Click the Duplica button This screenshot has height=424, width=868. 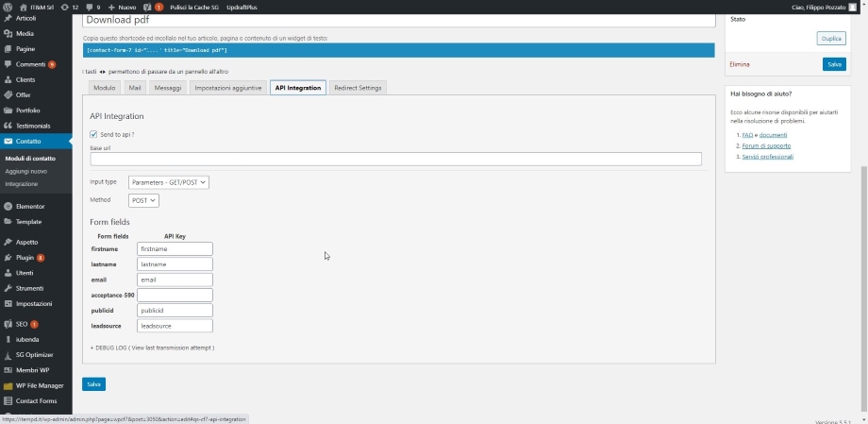(x=830, y=39)
